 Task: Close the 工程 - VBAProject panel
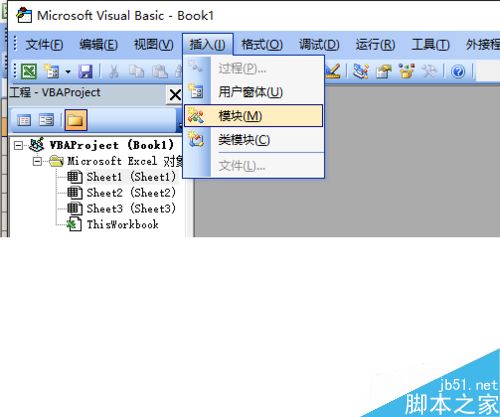175,95
